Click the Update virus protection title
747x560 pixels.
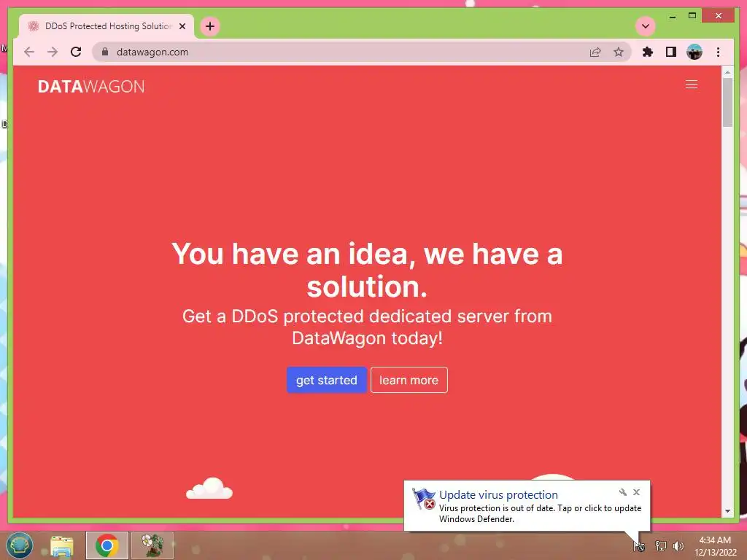498,495
